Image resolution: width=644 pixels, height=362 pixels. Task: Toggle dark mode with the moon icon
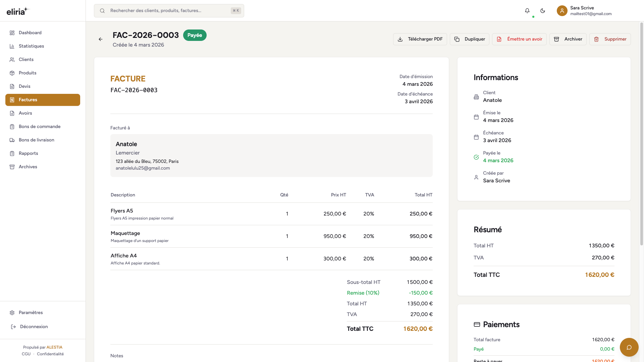[x=543, y=11]
